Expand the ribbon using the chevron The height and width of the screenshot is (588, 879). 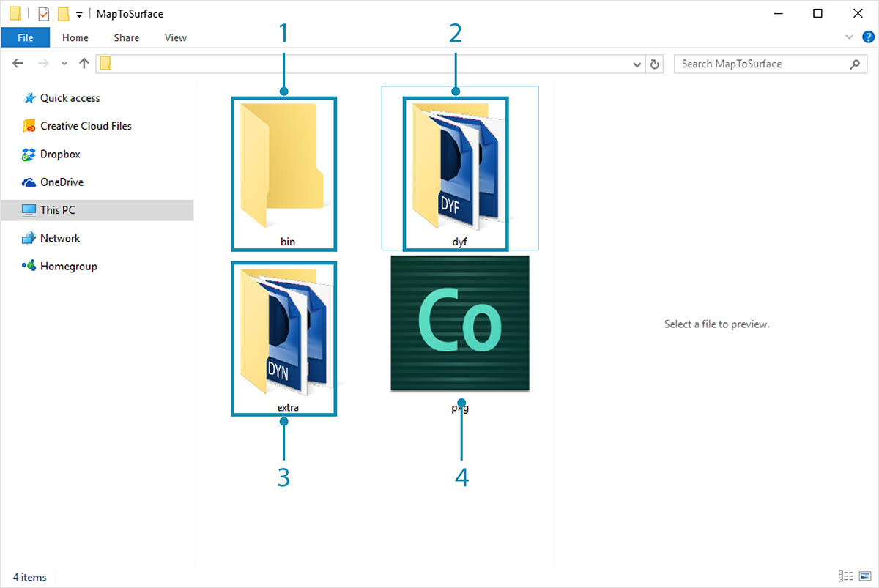(849, 37)
